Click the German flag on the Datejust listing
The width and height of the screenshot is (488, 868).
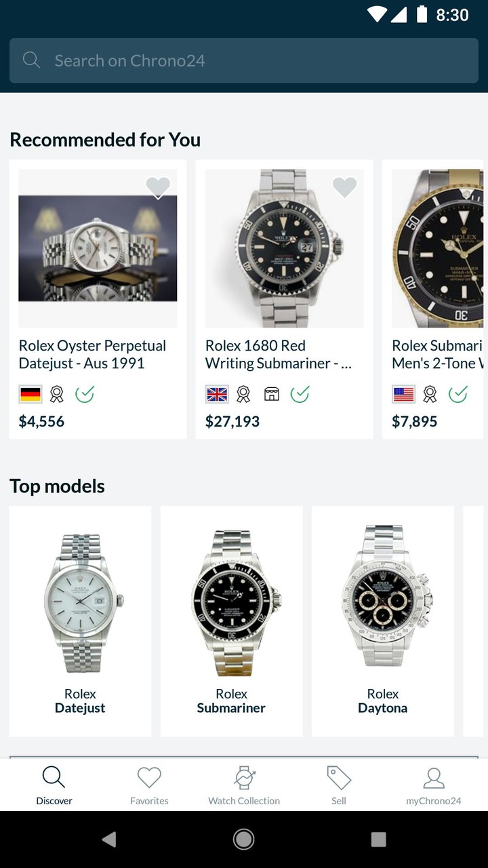pyautogui.click(x=30, y=394)
